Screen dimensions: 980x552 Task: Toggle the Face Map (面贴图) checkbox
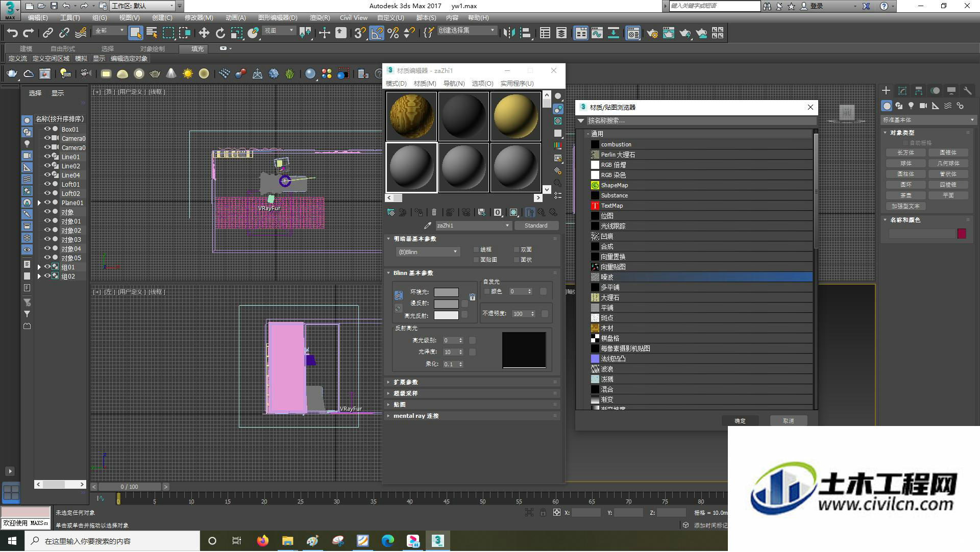coord(476,260)
